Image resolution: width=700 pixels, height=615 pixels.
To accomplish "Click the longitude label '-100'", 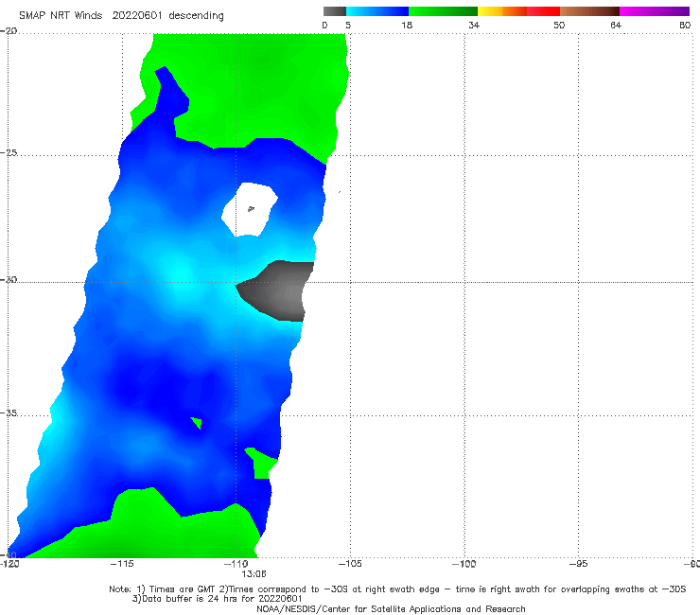I will (x=464, y=564).
